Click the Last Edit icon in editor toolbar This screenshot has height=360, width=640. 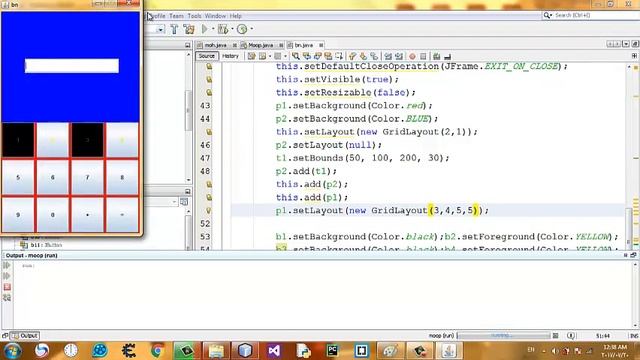[x=251, y=56]
